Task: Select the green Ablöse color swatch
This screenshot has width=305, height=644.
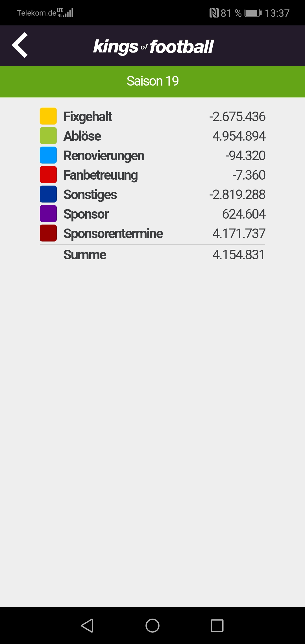Action: click(x=48, y=136)
